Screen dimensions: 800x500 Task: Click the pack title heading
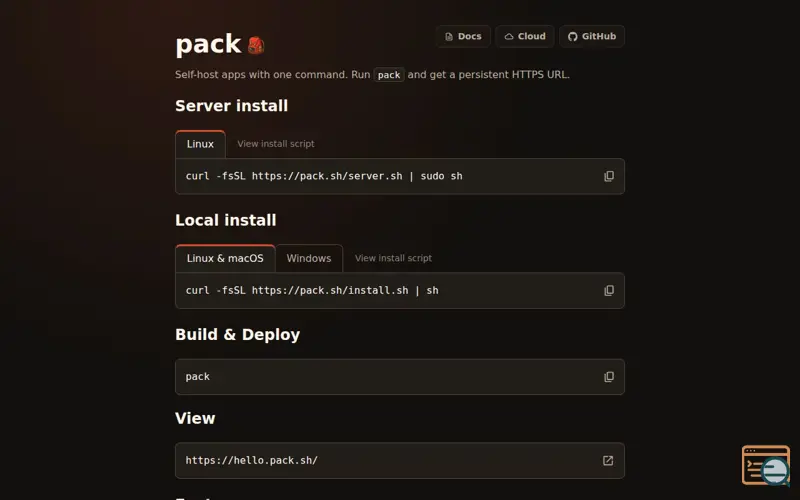click(208, 44)
